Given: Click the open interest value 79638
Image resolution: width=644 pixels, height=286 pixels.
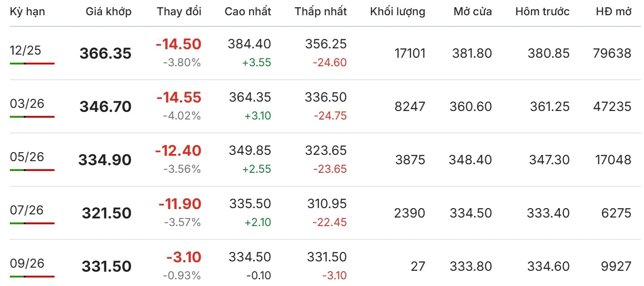Looking at the screenshot, I should 612,53.
